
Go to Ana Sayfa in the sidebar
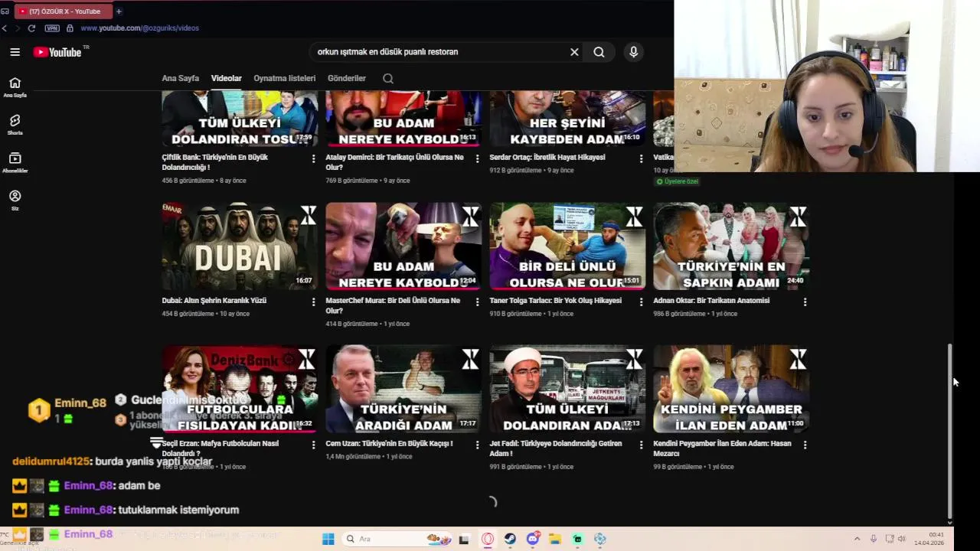coord(15,87)
